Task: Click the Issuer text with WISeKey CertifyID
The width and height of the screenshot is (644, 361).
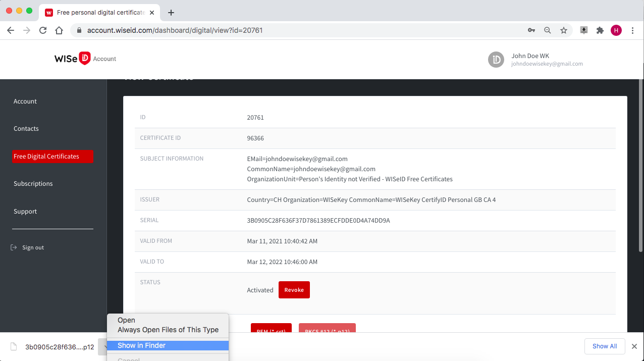Action: coord(371,200)
